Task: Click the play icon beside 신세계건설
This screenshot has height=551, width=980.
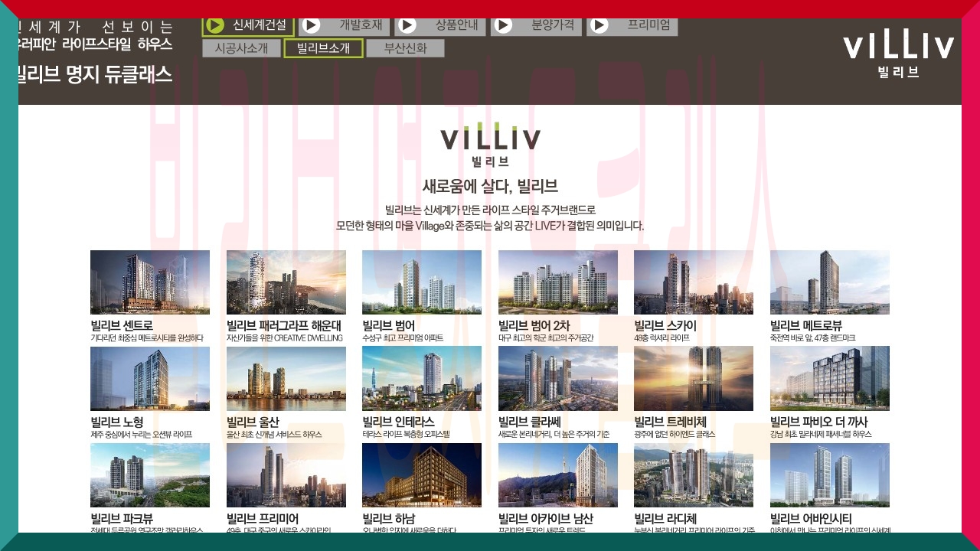Action: point(215,25)
